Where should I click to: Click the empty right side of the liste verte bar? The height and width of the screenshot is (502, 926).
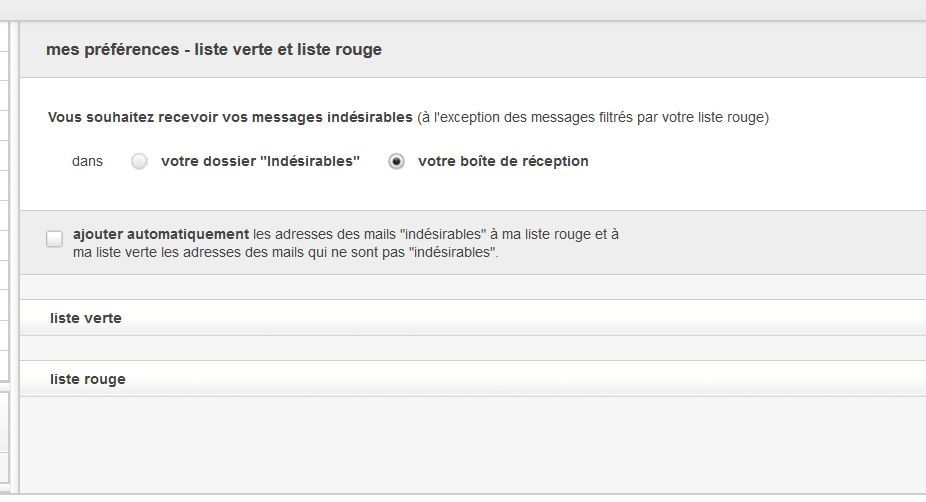pos(600,318)
